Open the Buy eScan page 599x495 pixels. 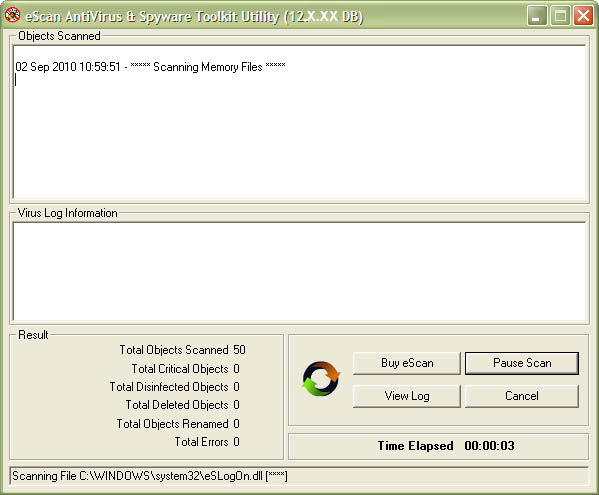(x=407, y=363)
